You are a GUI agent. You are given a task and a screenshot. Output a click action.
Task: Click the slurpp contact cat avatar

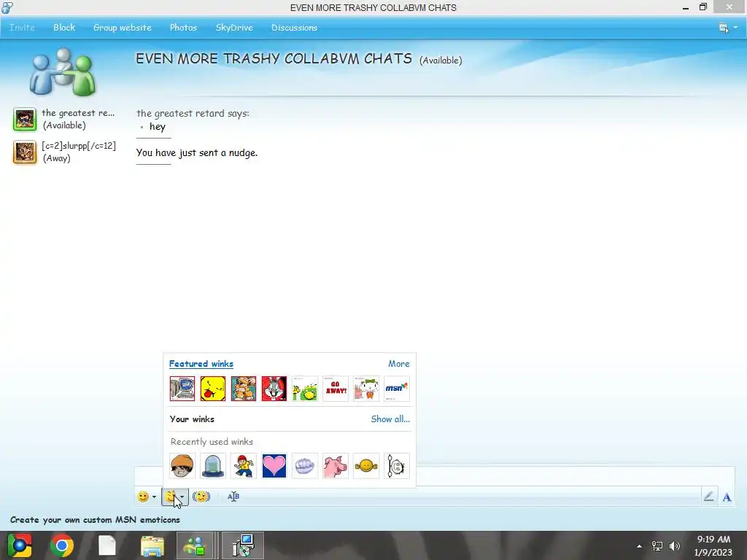[x=25, y=152]
